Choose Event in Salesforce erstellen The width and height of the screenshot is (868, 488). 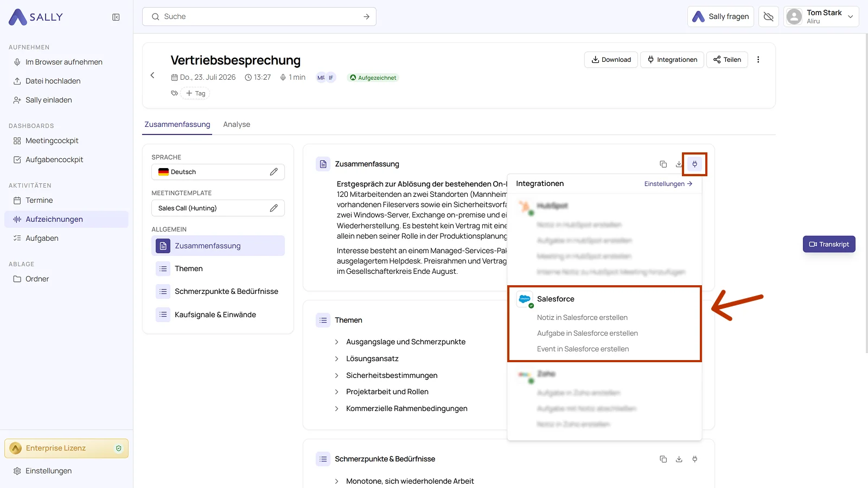click(583, 349)
